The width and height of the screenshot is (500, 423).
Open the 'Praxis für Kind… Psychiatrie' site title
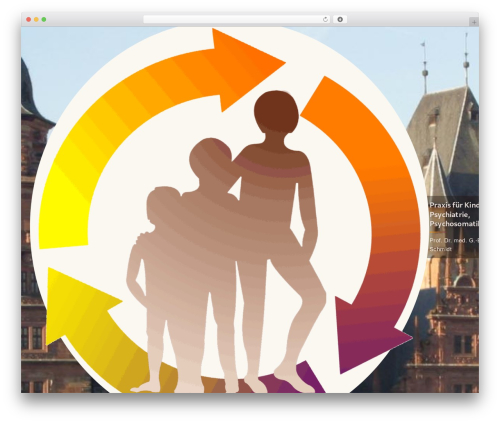click(x=454, y=214)
